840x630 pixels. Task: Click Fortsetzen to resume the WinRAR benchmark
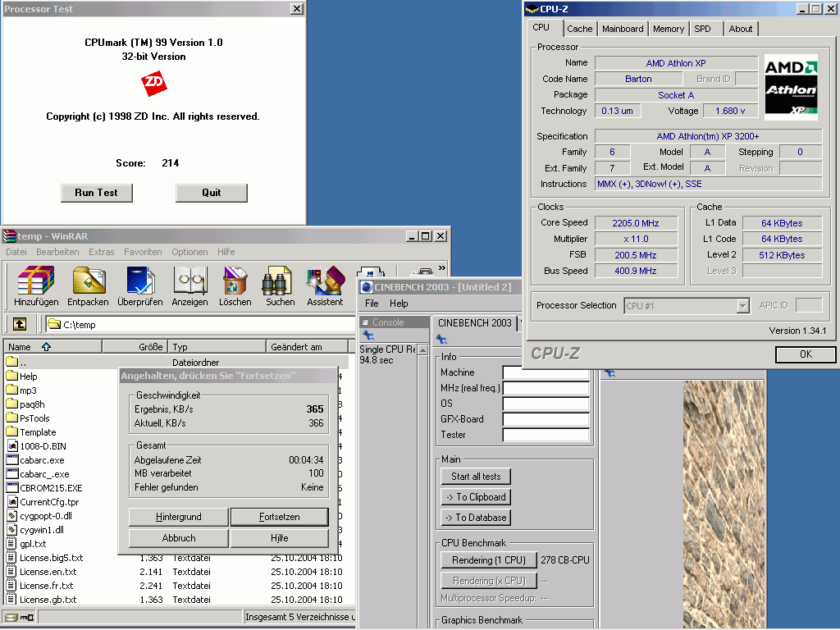(279, 517)
